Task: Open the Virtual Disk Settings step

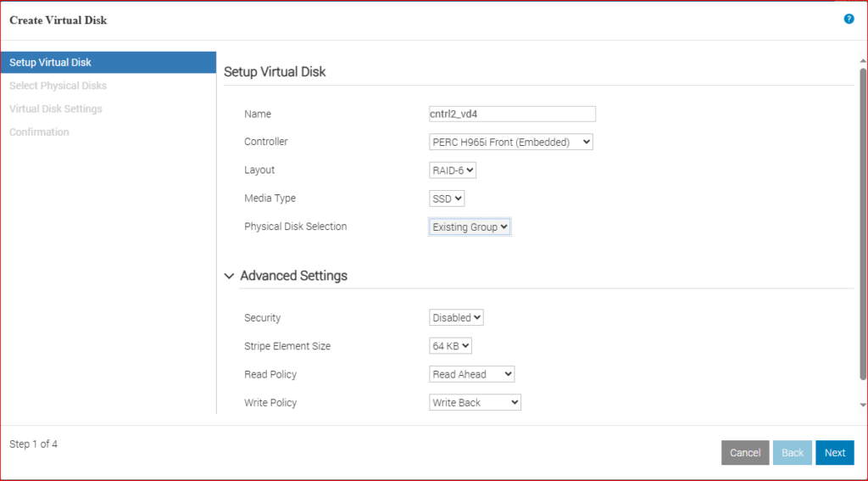Action: (56, 109)
